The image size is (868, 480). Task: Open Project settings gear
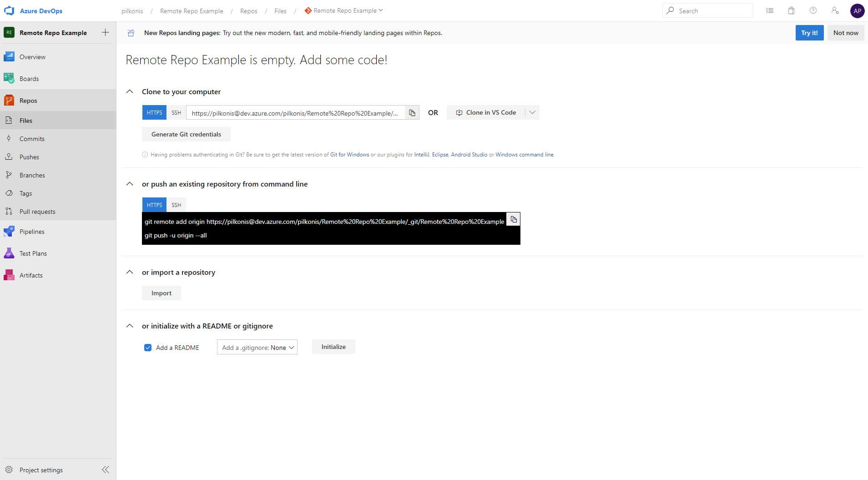pos(9,470)
